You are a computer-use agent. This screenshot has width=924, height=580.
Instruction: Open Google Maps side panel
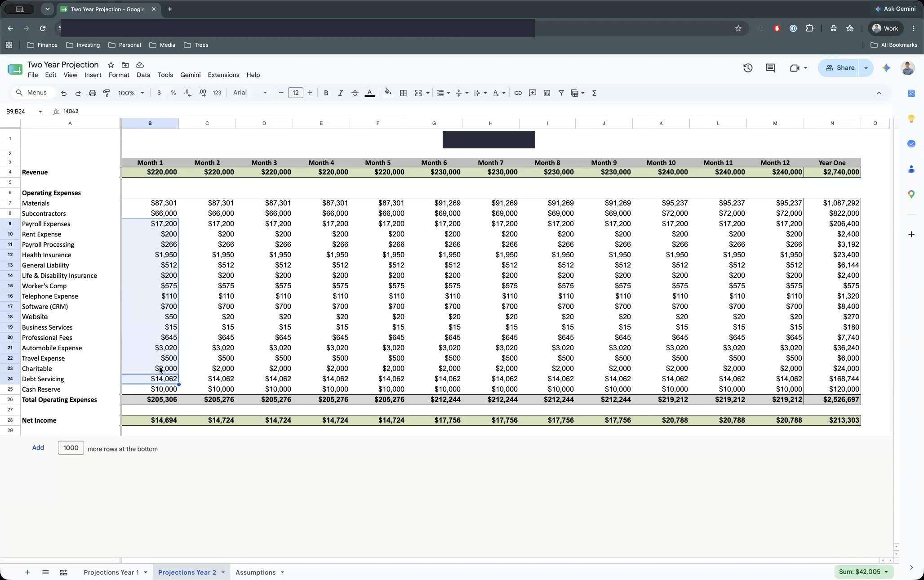911,194
